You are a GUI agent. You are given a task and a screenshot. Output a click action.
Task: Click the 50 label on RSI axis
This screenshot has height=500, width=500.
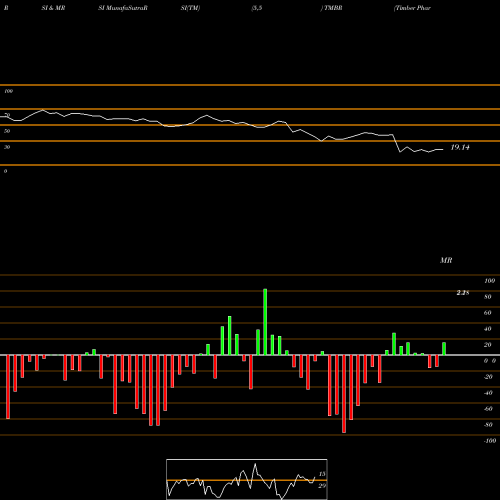(7, 131)
